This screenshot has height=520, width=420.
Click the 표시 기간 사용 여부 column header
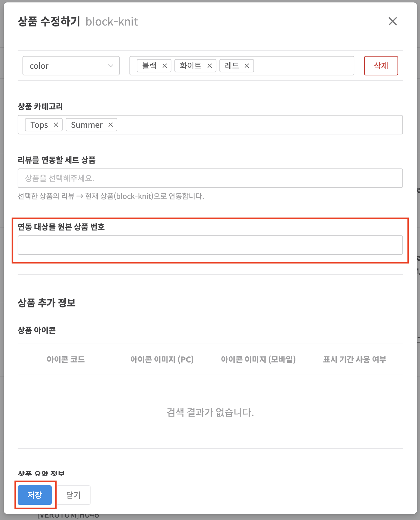coord(354,359)
